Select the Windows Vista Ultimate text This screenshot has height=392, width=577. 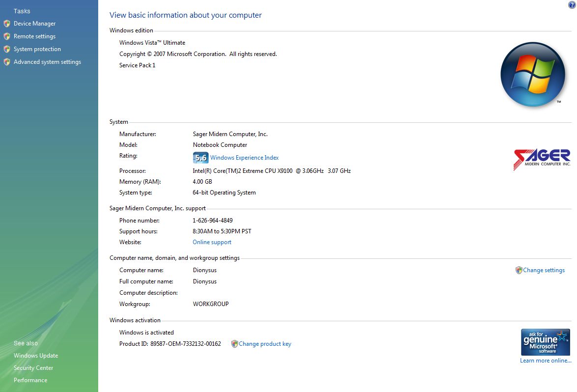click(x=152, y=43)
